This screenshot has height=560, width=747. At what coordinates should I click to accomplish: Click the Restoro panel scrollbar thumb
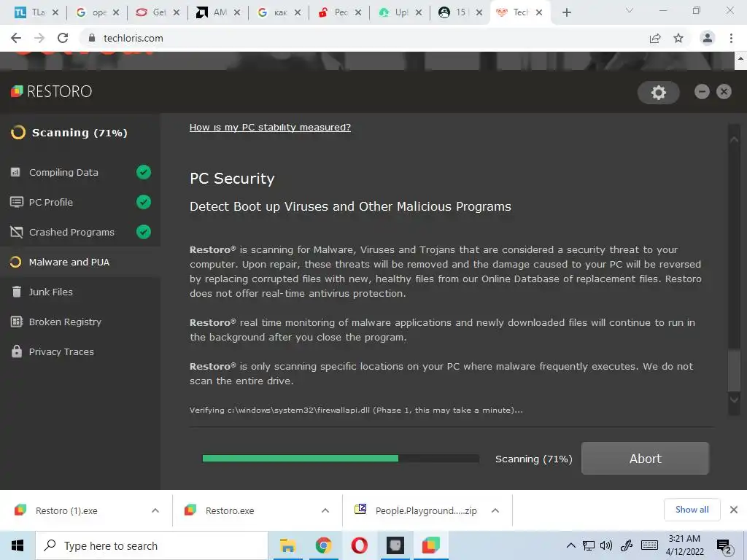734,370
